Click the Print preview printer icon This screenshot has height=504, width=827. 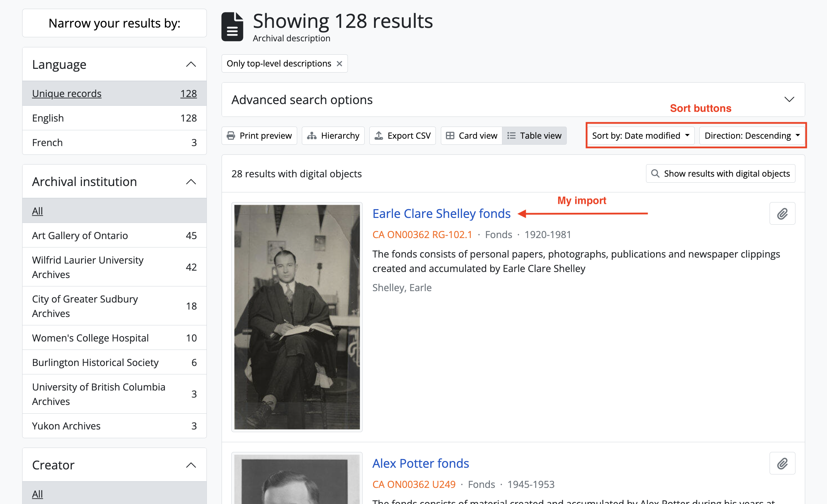coord(231,136)
